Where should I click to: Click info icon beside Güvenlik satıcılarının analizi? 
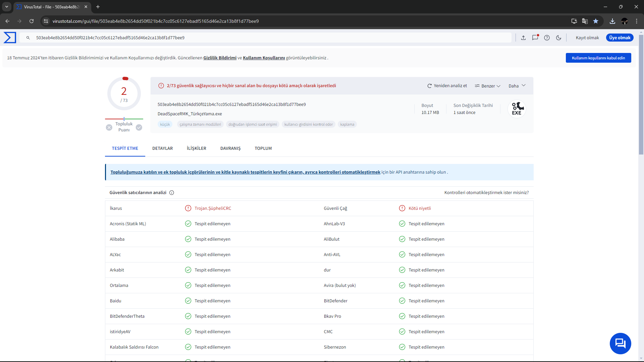tap(172, 193)
